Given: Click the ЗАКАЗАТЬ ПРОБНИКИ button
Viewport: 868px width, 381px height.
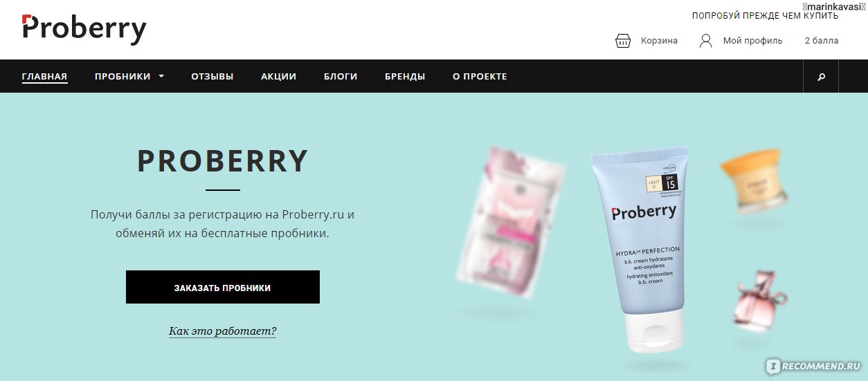Looking at the screenshot, I should point(223,287).
